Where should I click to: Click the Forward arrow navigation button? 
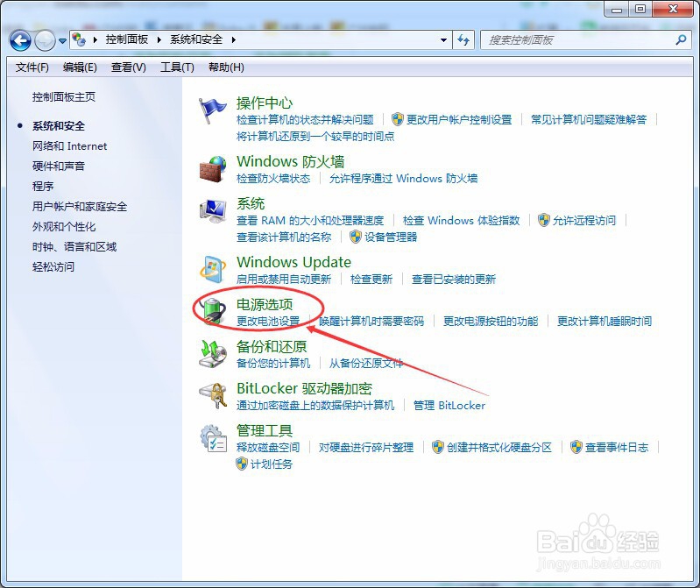[x=45, y=41]
